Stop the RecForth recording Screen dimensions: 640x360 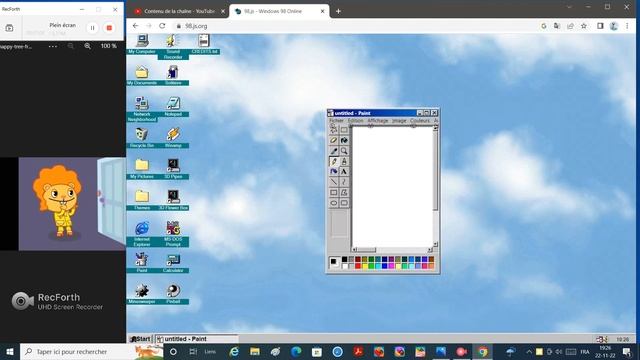click(109, 28)
